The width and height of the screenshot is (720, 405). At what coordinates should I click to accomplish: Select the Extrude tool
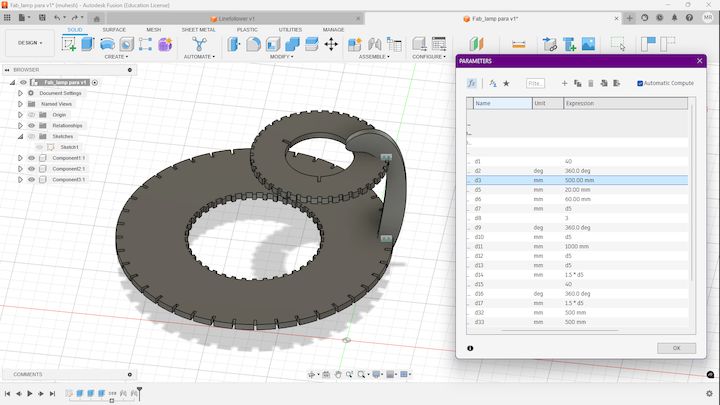click(87, 44)
